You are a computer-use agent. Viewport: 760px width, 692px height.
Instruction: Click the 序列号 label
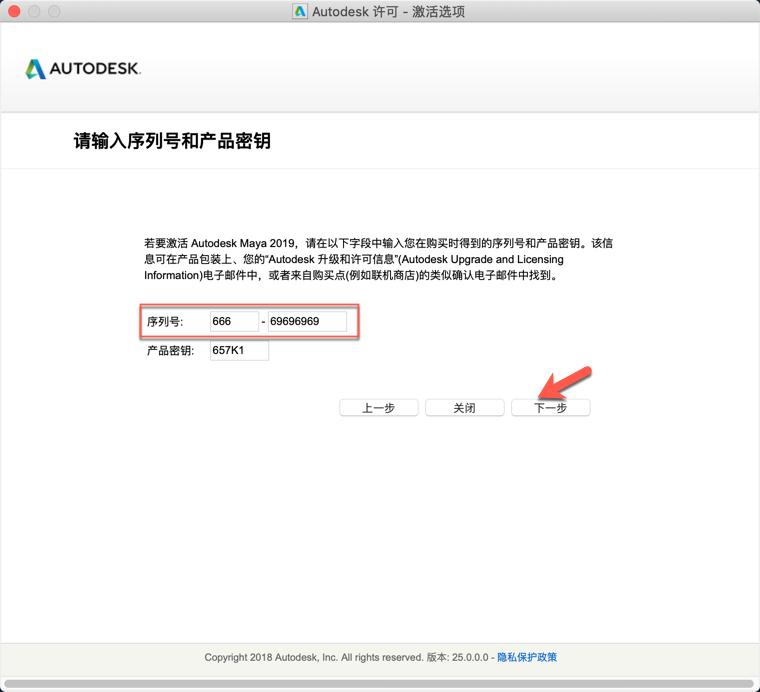pos(165,322)
